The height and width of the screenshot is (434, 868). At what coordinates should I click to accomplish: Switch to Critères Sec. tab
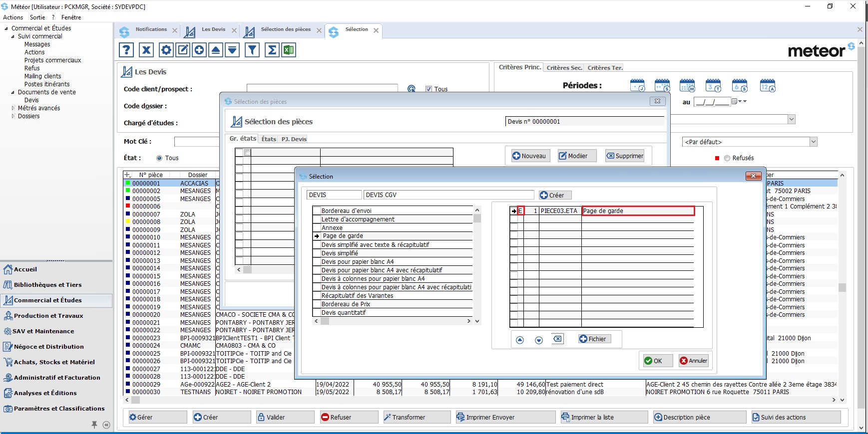click(x=564, y=68)
